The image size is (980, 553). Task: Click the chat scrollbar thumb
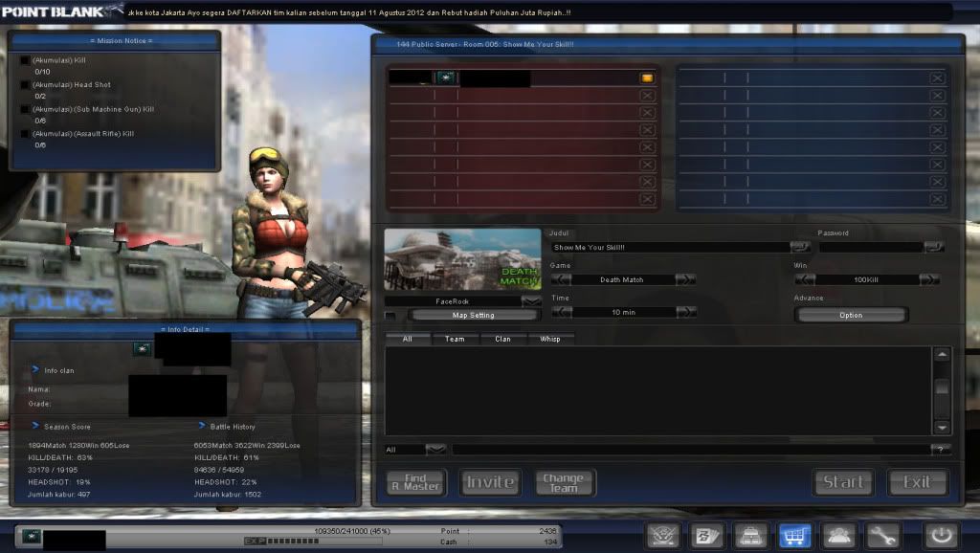pos(942,387)
